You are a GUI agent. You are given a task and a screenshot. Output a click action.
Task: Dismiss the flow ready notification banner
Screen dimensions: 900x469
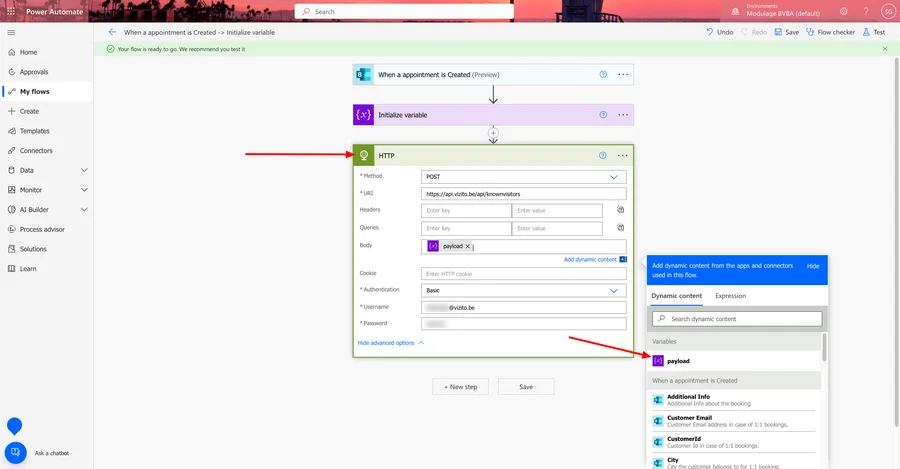coord(885,49)
